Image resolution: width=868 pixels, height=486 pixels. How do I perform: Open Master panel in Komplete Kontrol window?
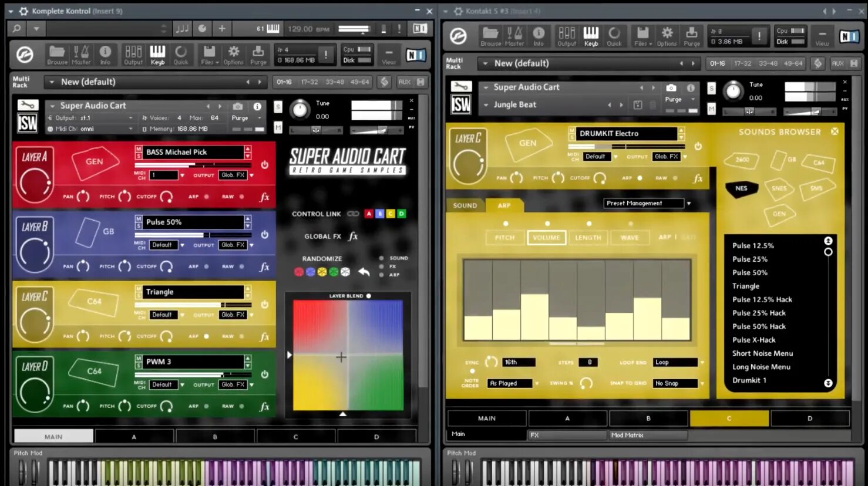(x=81, y=55)
